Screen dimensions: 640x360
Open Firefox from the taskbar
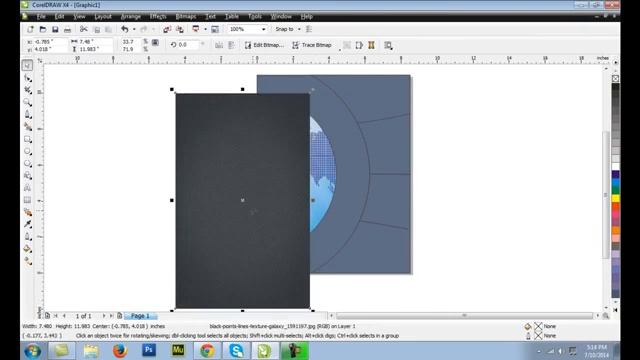coord(120,351)
